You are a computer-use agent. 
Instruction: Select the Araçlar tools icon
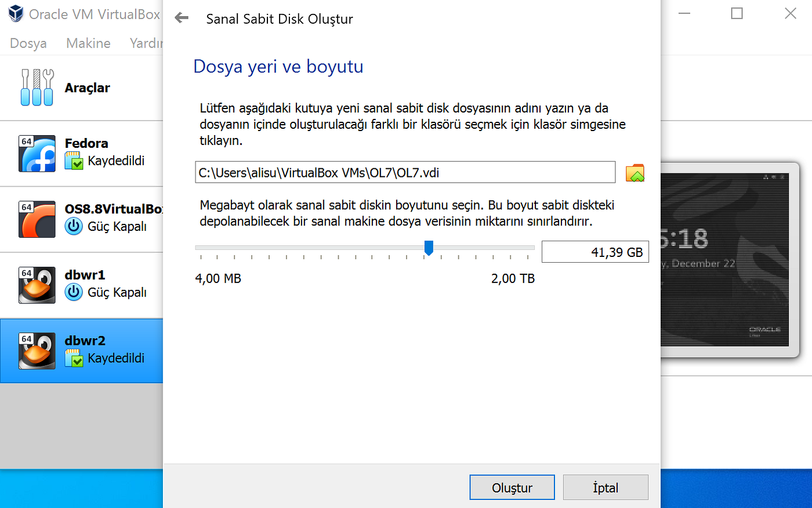(37, 88)
